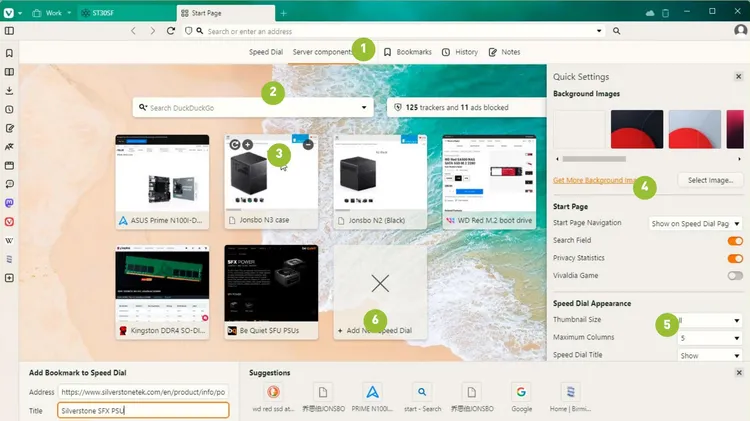The image size is (750, 421).
Task: Select the light blue red-circle background image
Action: 695,129
